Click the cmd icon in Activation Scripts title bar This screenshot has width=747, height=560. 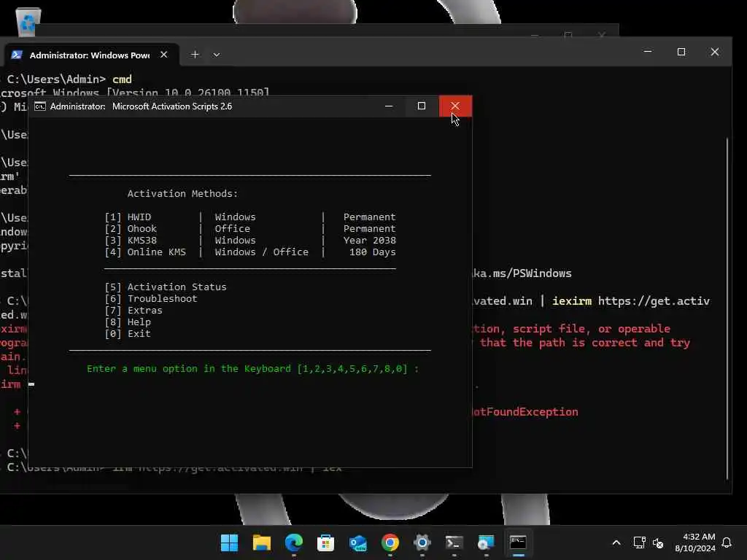tap(40, 106)
